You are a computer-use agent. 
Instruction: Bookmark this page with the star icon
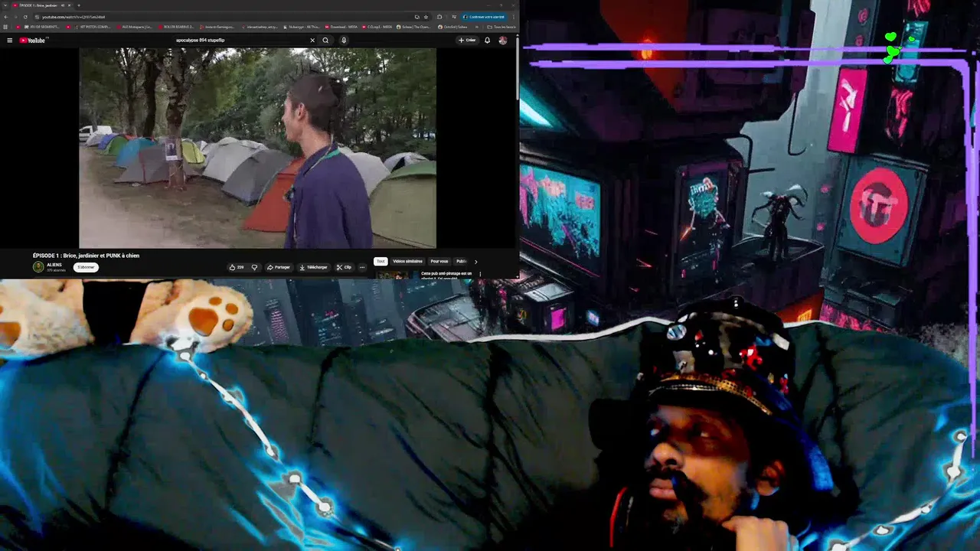tap(426, 17)
